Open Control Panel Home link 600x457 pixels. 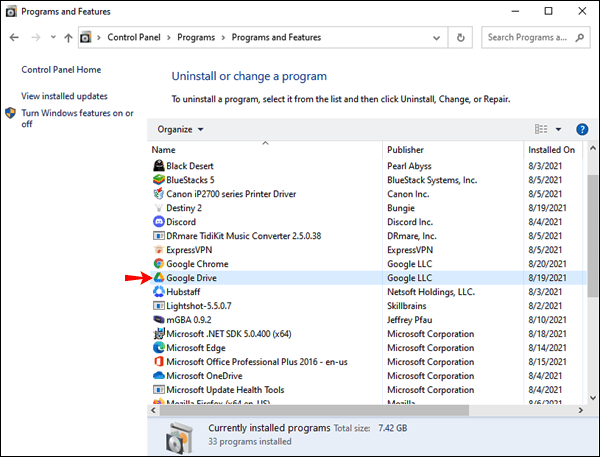(61, 70)
